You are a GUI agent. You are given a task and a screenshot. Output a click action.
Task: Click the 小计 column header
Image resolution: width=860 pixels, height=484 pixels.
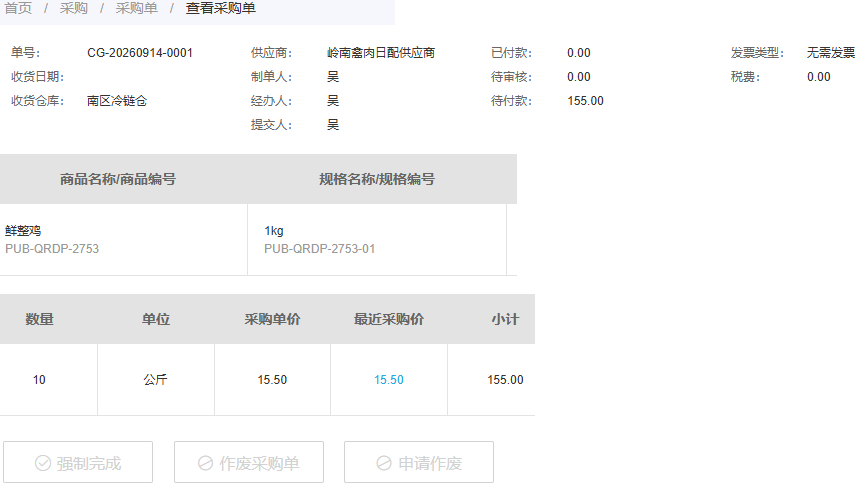505,319
